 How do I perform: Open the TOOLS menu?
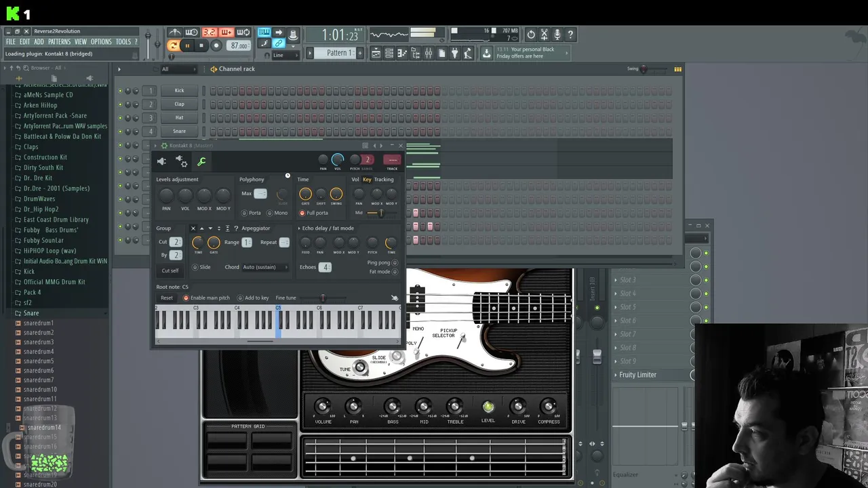[123, 42]
